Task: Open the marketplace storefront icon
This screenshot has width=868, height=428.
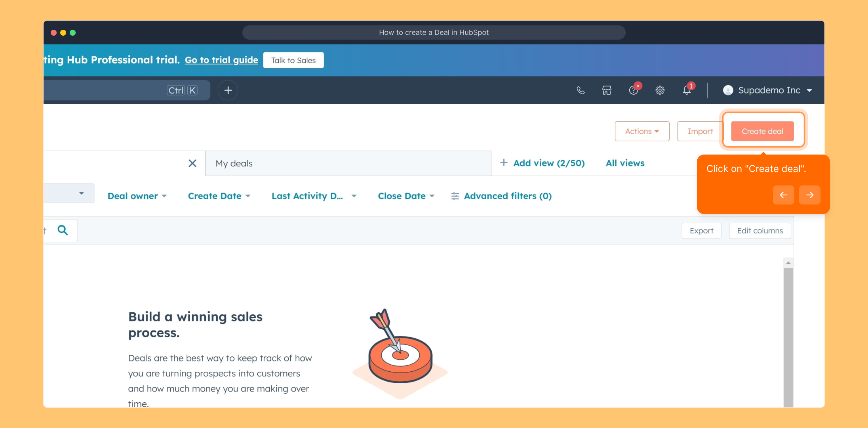Action: click(607, 90)
